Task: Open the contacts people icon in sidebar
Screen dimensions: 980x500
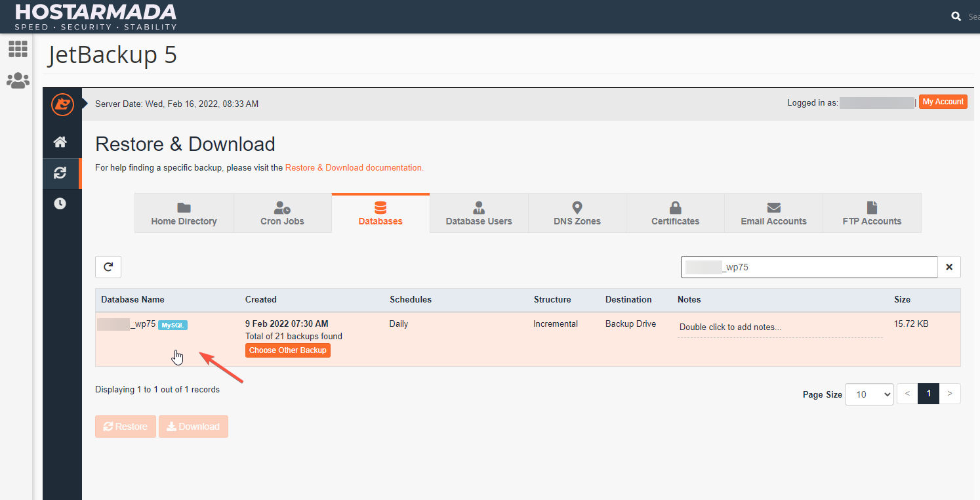Action: tap(18, 80)
